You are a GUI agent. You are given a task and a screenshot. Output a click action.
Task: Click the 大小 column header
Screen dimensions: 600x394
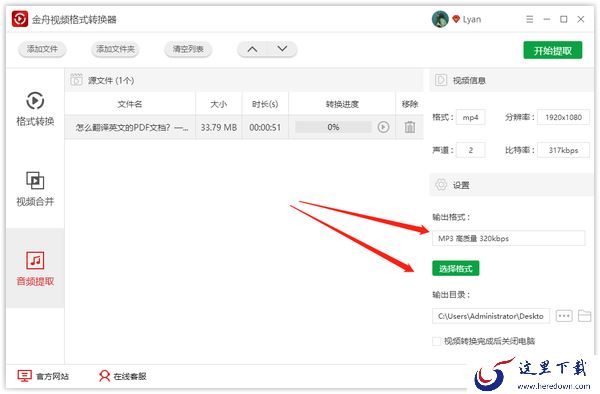pyautogui.click(x=218, y=104)
